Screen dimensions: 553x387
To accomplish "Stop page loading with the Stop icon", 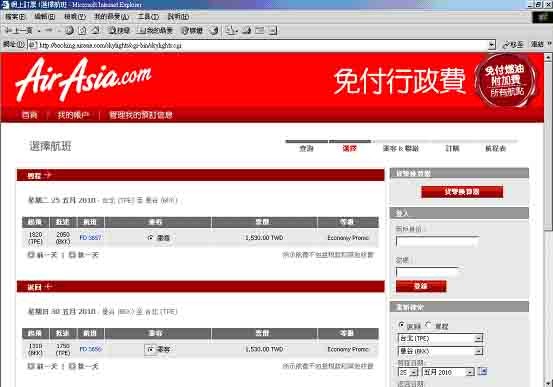I will click(69, 30).
